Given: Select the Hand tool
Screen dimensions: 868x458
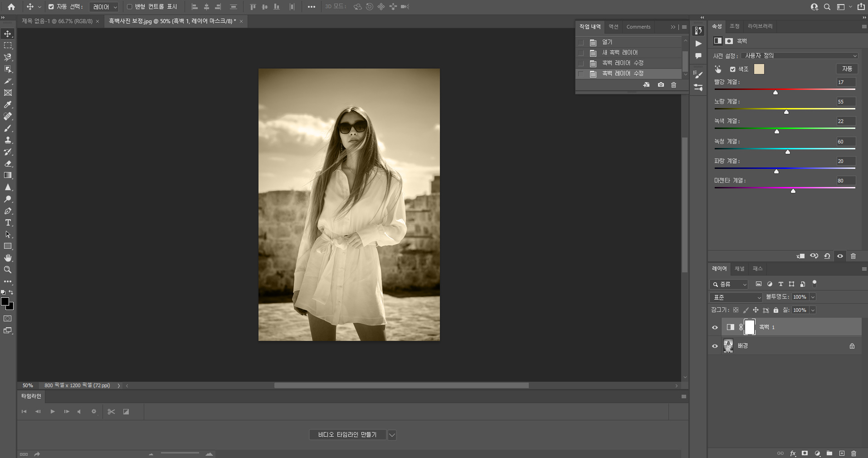Looking at the screenshot, I should [x=8, y=258].
